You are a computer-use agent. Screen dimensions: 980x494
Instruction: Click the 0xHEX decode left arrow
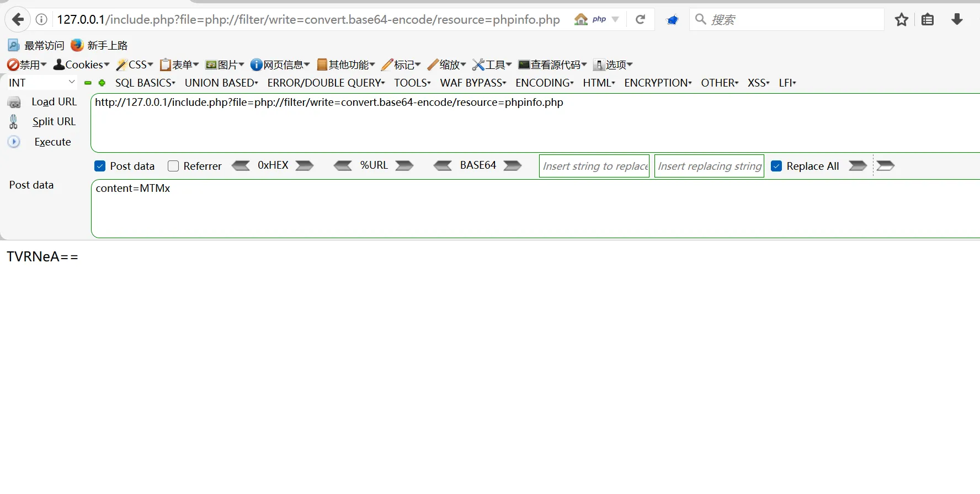click(x=241, y=166)
